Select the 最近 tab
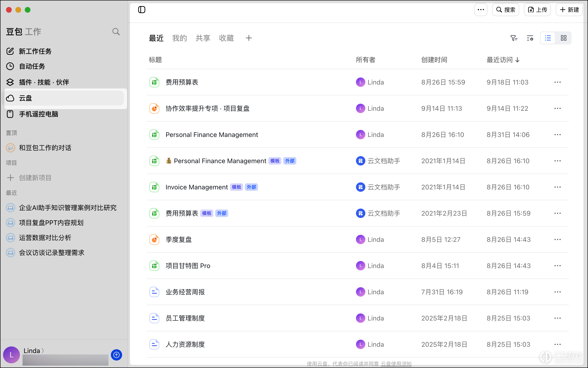Viewport: 588px width, 368px height. click(156, 38)
